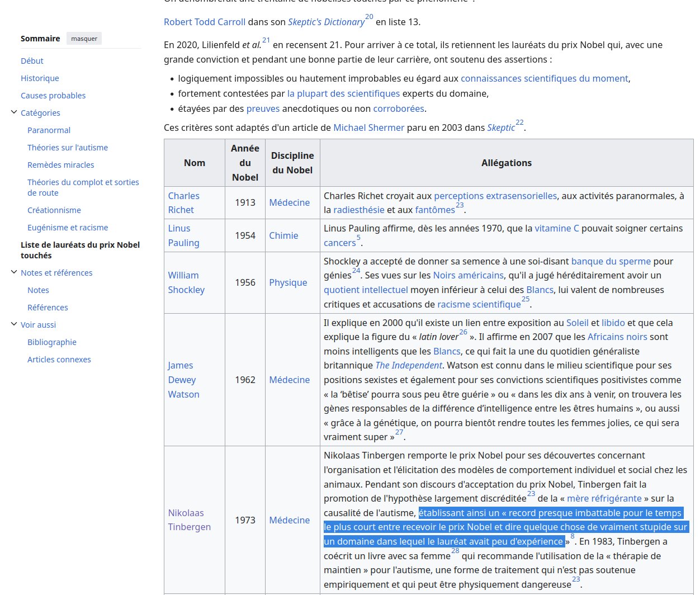Collapse the Voir aussi section

(x=14, y=324)
